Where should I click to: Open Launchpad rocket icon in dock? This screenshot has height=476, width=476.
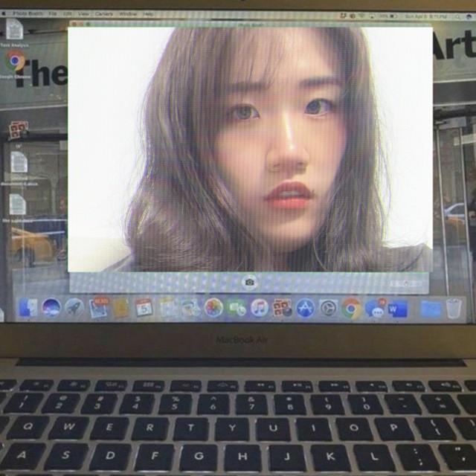(74, 307)
